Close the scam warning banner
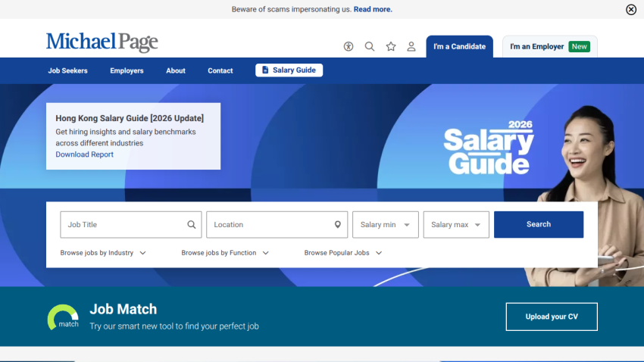 click(631, 9)
